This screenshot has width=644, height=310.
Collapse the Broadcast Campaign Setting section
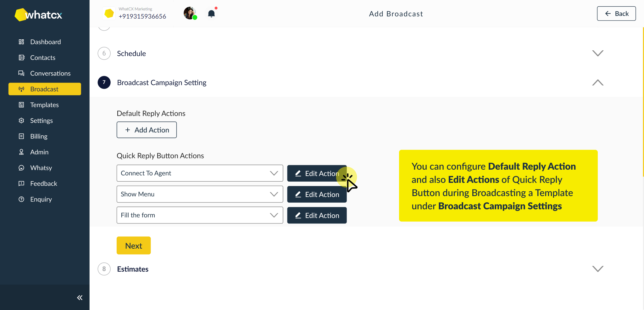(x=597, y=82)
